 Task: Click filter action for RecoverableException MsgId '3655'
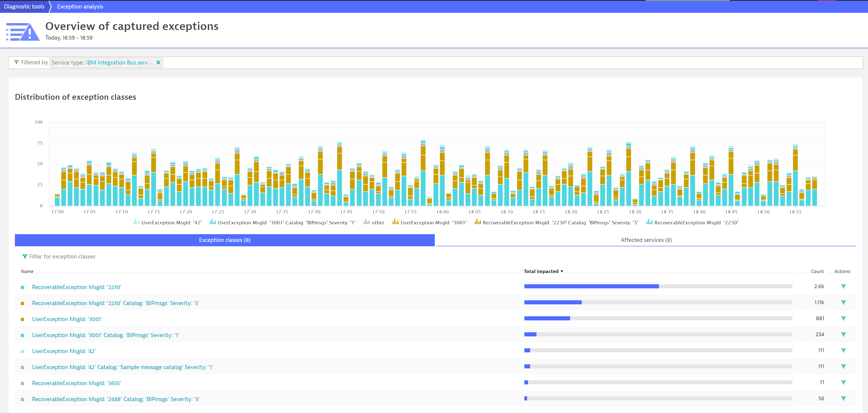[843, 383]
